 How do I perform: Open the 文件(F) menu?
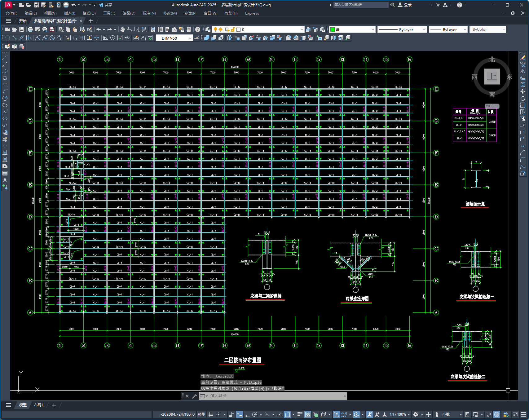pos(11,13)
